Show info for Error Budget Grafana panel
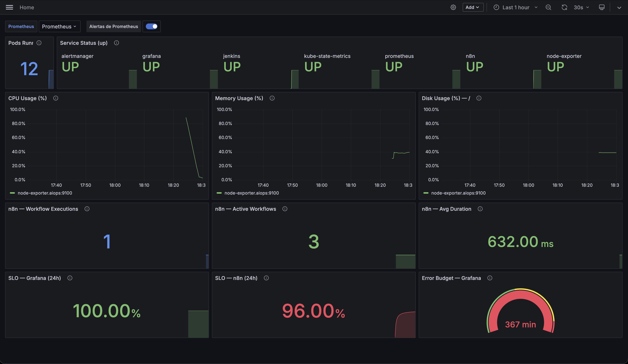Image resolution: width=628 pixels, height=364 pixels. (x=490, y=278)
